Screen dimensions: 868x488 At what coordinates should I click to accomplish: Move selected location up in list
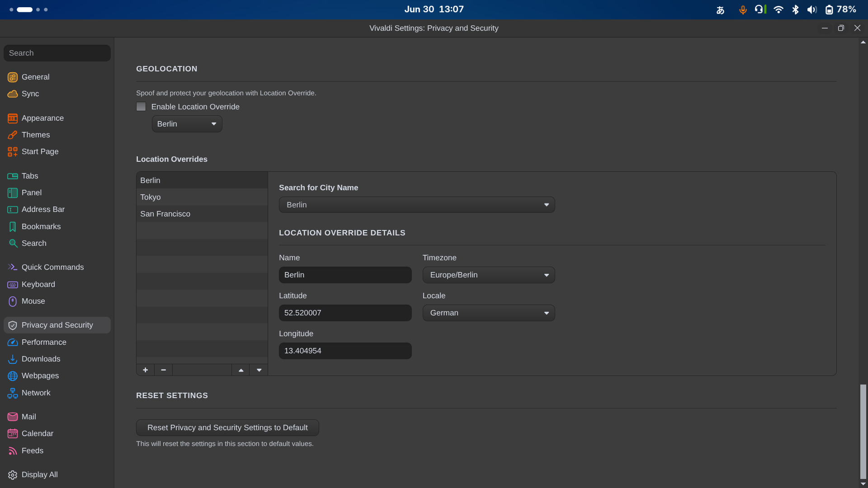pyautogui.click(x=241, y=370)
